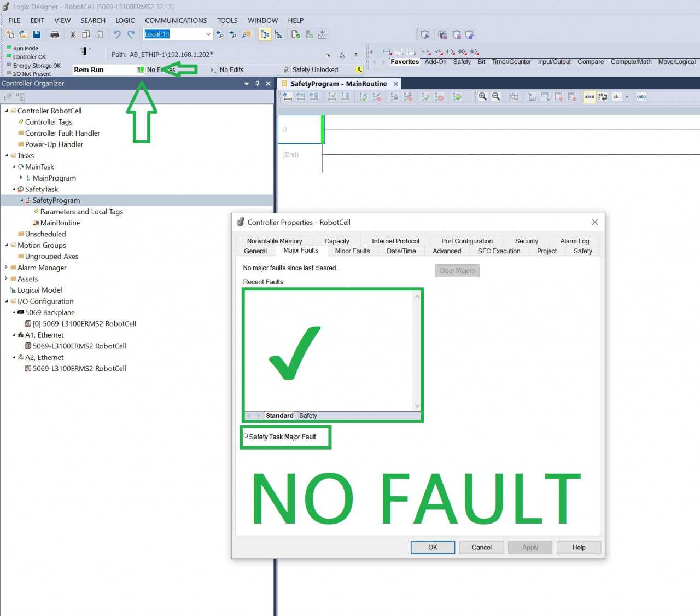Viewport: 700px width, 616px height.
Task: Click the Safety Unlocked lock icon
Action: [x=286, y=70]
